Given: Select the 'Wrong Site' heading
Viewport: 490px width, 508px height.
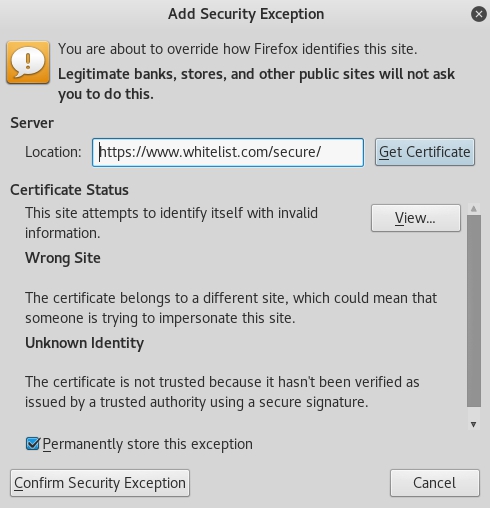Looking at the screenshot, I should pyautogui.click(x=63, y=258).
